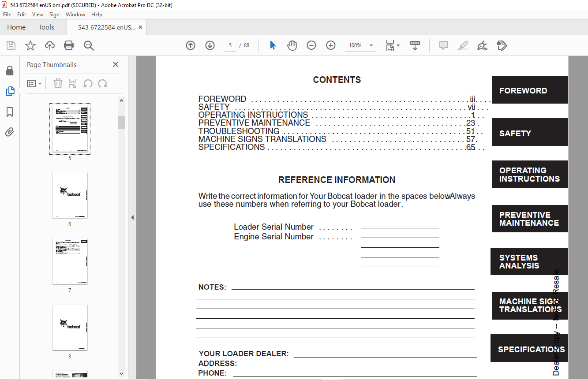Image resolution: width=588 pixels, height=380 pixels.
Task: Open the View menu
Action: pos(38,15)
